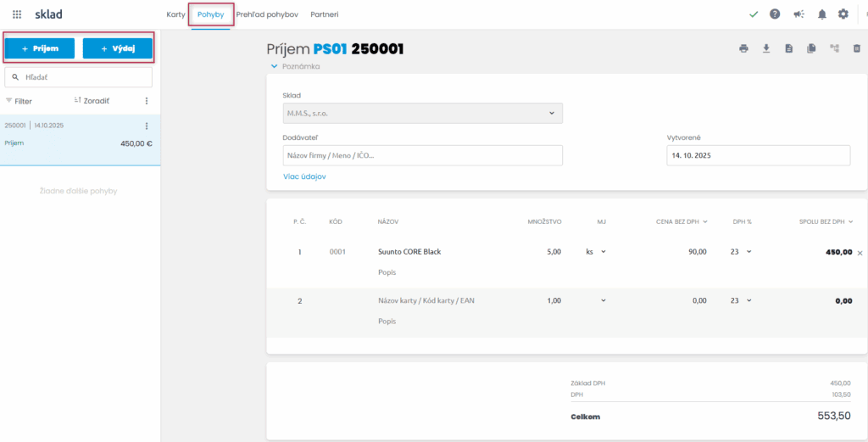Click the print icon for the receipt

click(743, 49)
